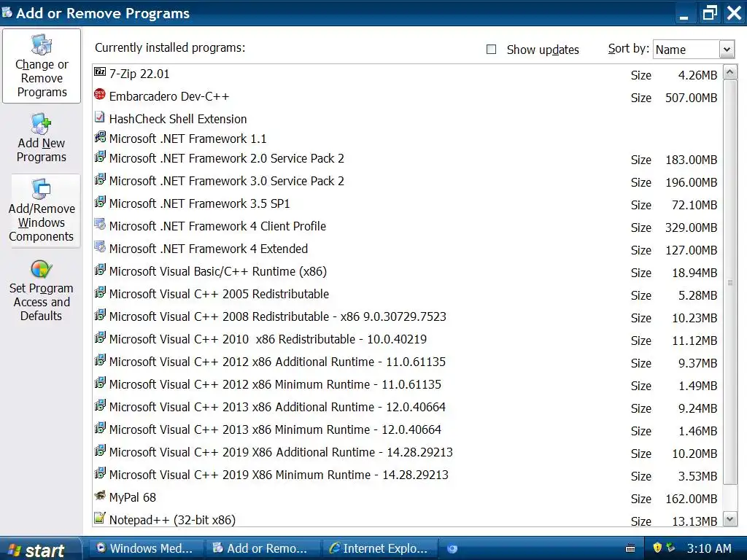Viewport: 747px width, 560px height.
Task: Enable the Show updates checkbox
Action: [491, 50]
